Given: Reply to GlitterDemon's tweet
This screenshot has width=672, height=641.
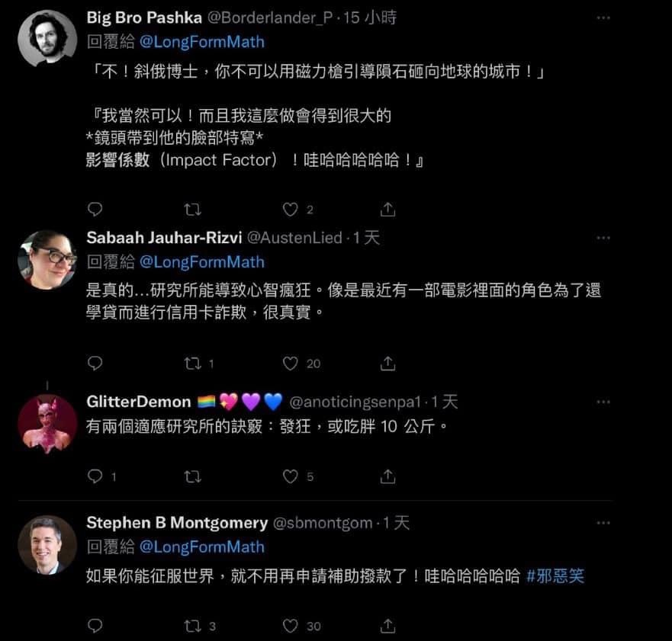Looking at the screenshot, I should [95, 476].
